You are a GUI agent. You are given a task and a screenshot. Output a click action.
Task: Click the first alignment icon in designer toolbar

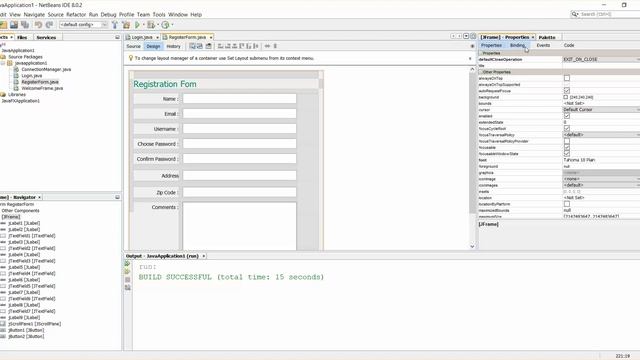(x=220, y=46)
